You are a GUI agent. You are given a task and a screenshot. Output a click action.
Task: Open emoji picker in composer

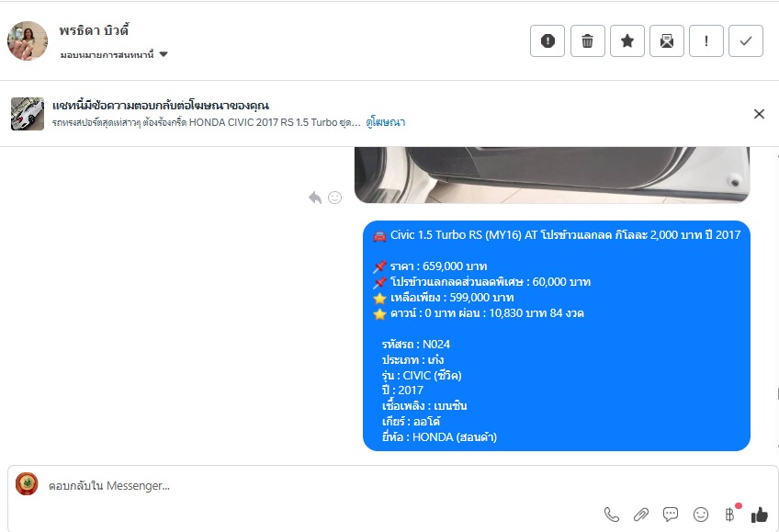tap(701, 515)
